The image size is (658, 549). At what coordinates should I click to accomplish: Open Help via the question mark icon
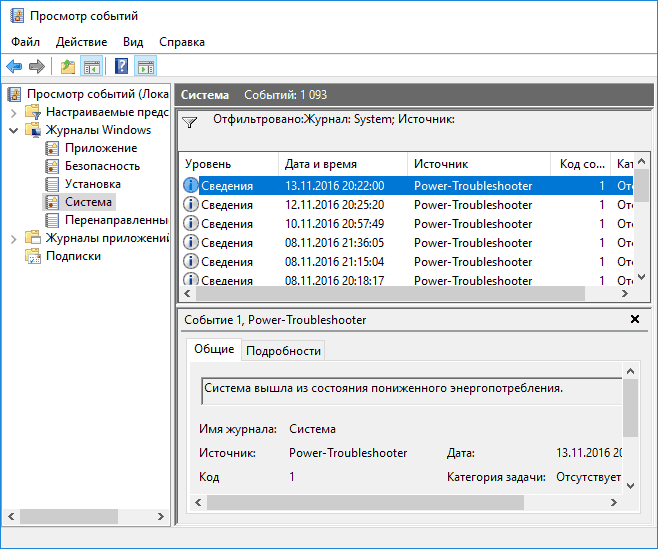[122, 66]
